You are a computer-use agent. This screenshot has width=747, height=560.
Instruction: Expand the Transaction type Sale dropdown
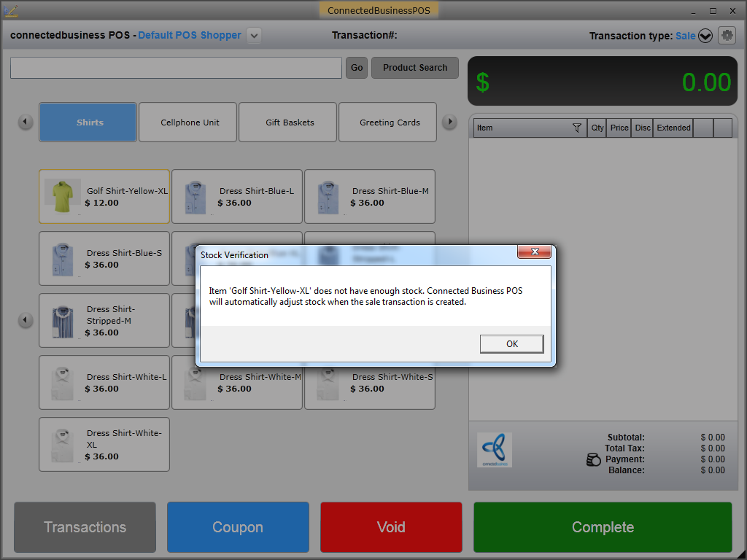point(705,36)
